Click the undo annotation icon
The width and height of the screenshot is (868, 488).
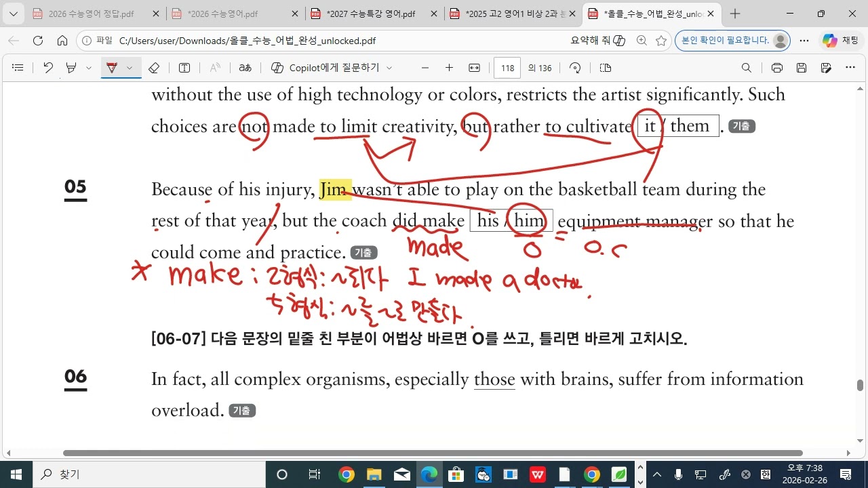click(x=48, y=68)
